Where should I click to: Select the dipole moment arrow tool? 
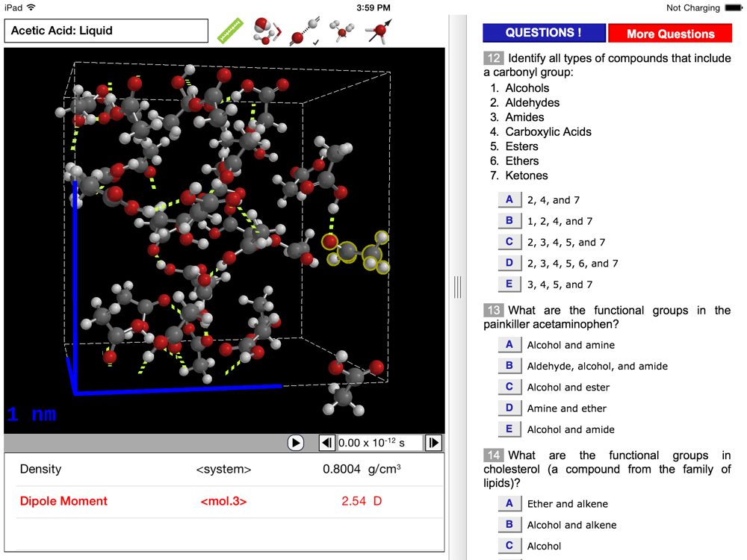pyautogui.click(x=379, y=31)
